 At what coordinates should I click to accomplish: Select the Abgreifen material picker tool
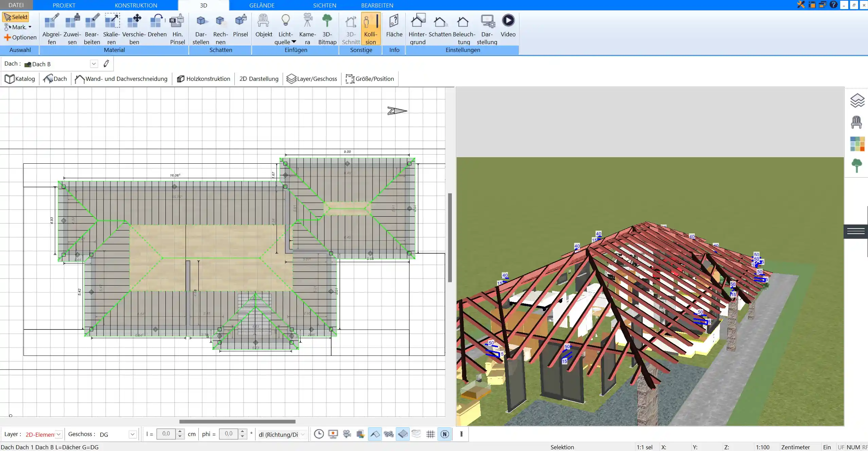point(52,29)
